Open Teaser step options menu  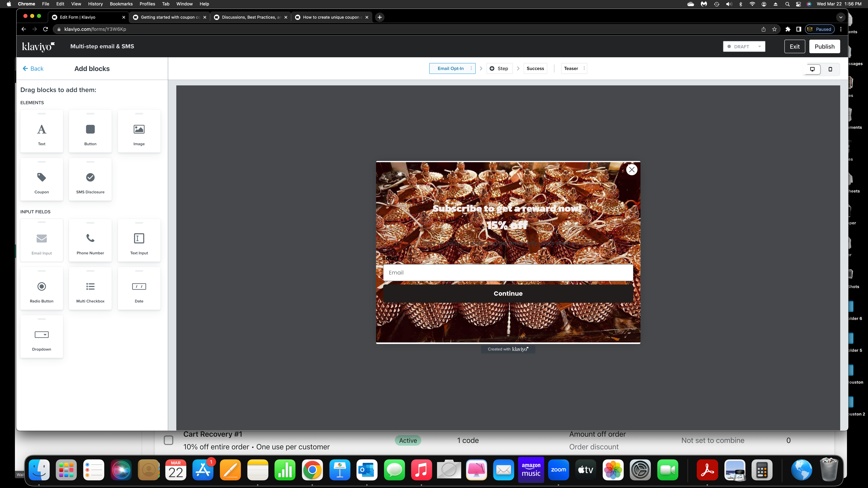(584, 68)
